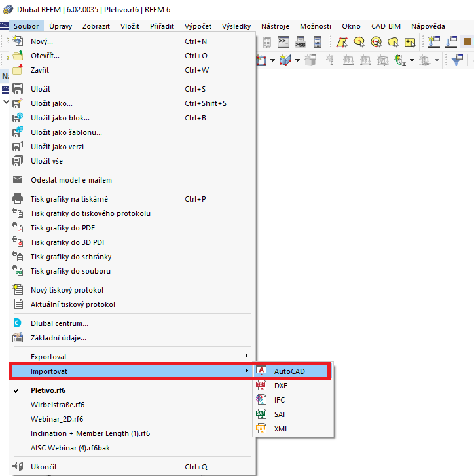Click the plus-minus special selection icon

click(410, 42)
